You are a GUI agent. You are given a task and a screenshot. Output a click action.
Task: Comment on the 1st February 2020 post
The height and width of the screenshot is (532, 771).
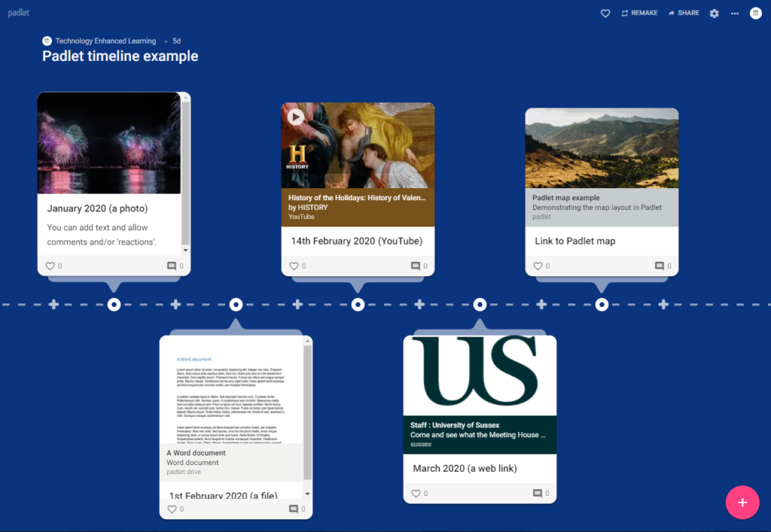point(294,509)
